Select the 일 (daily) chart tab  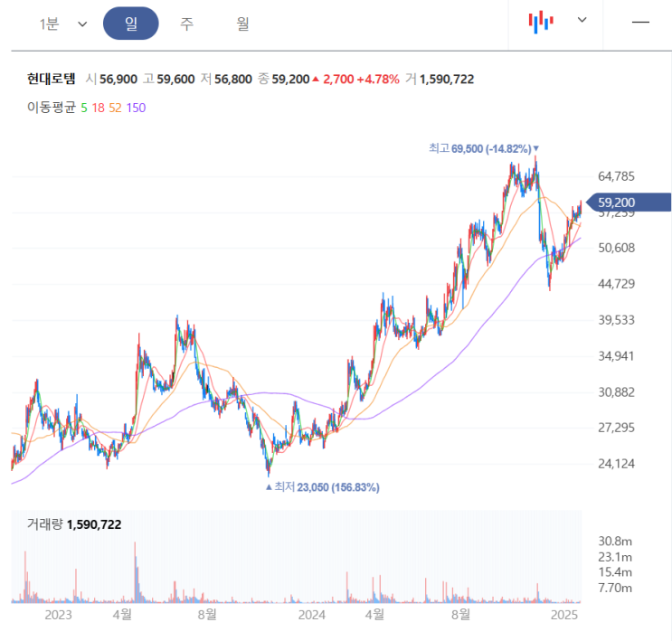pos(131,24)
